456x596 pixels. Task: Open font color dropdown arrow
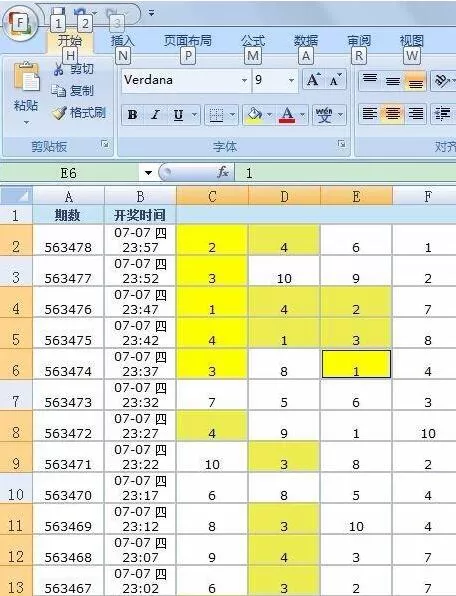pyautogui.click(x=302, y=114)
